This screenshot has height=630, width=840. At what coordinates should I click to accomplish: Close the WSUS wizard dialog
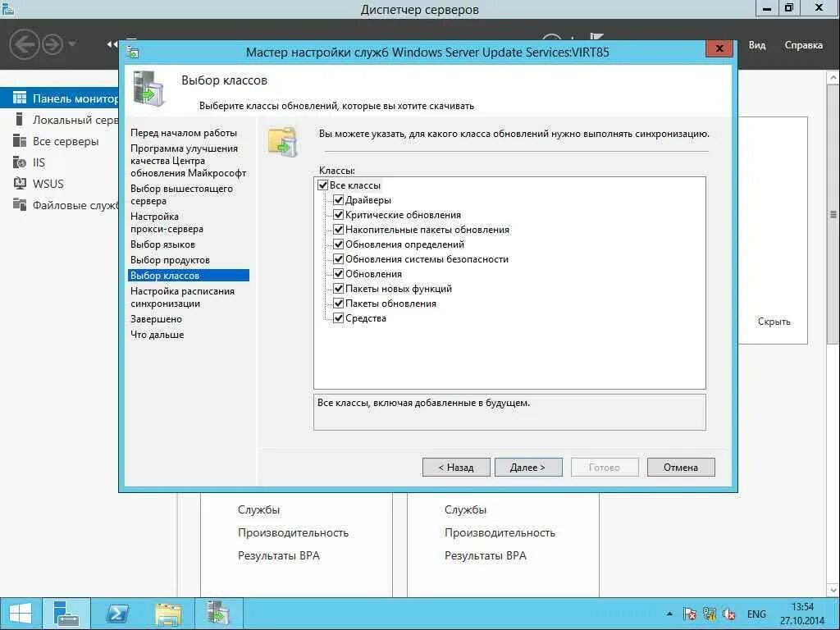pos(719,48)
